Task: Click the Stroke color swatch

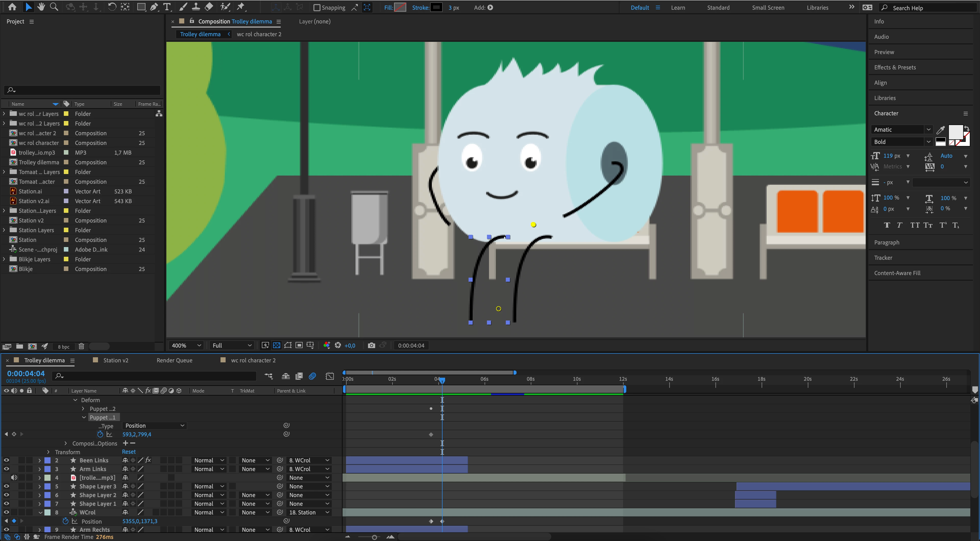Action: pos(436,8)
